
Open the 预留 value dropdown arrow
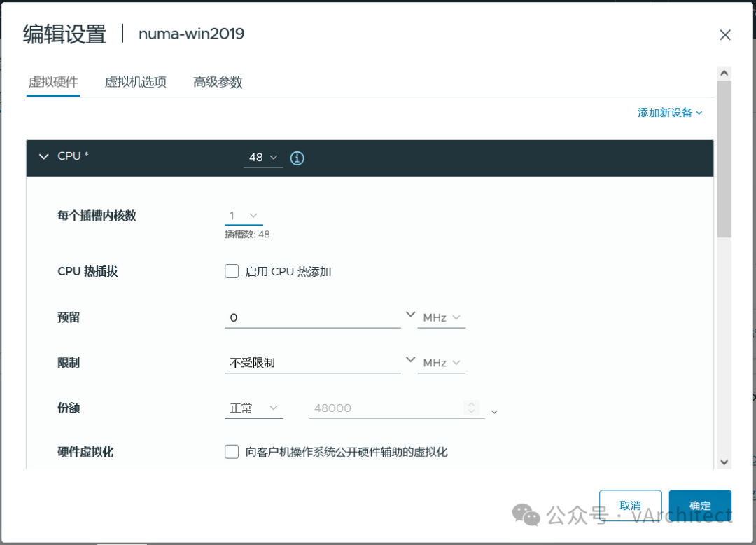point(410,315)
